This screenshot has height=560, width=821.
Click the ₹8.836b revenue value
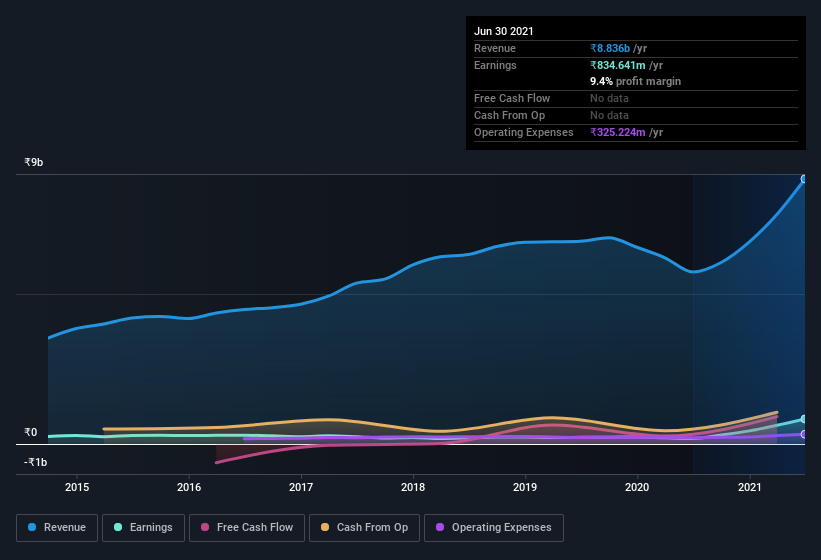[x=610, y=48]
